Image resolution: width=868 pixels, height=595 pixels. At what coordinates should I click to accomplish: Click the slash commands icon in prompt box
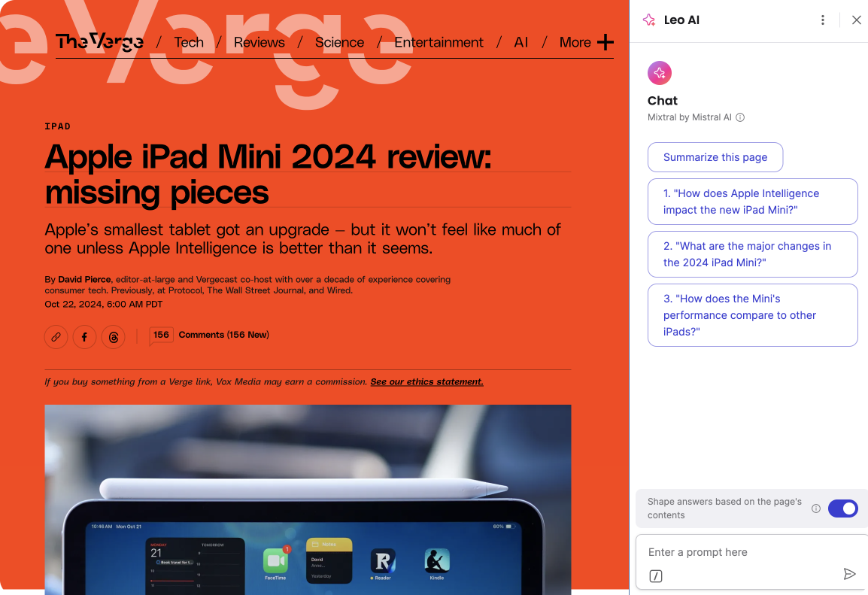click(x=656, y=576)
